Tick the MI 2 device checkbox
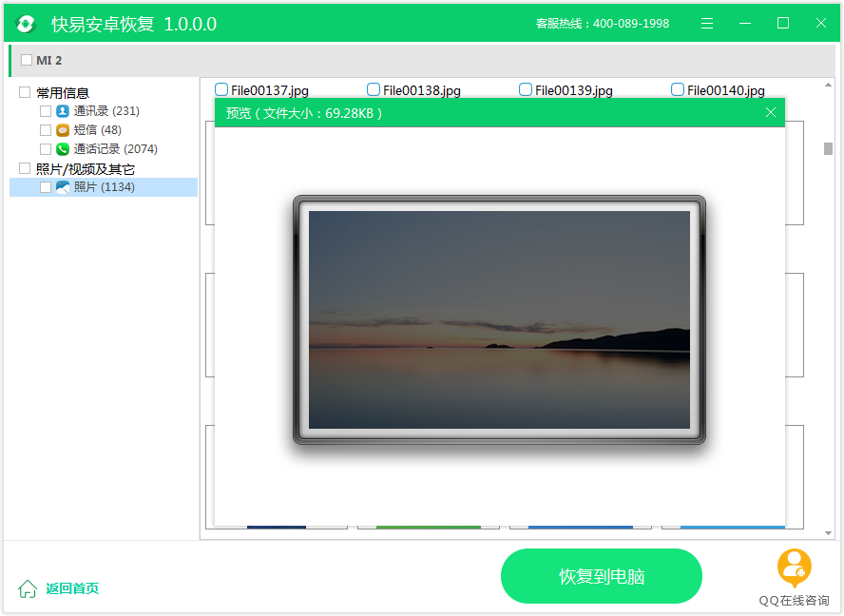 click(x=27, y=60)
